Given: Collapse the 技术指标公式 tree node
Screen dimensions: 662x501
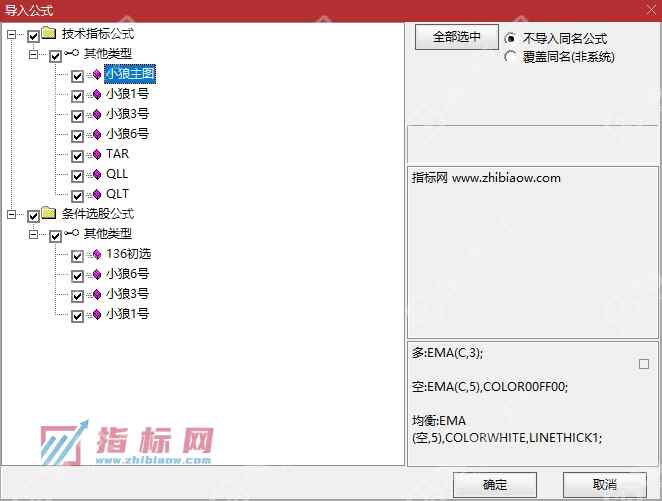Looking at the screenshot, I should [x=12, y=34].
